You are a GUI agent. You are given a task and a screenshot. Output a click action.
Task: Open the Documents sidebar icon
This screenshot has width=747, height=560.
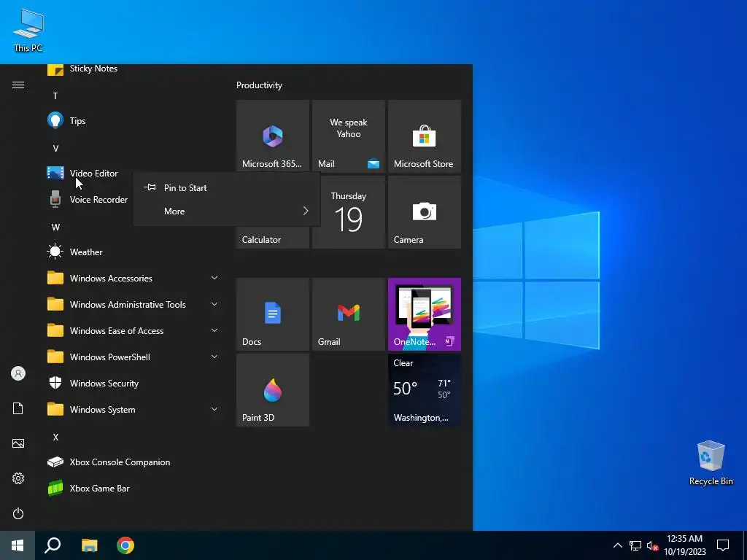tap(18, 408)
